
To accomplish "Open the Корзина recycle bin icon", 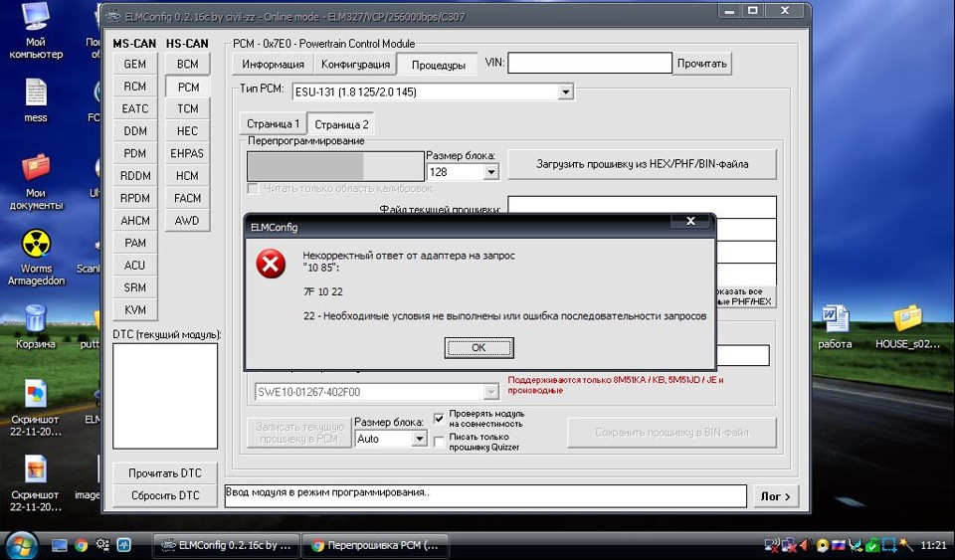I will click(x=36, y=326).
